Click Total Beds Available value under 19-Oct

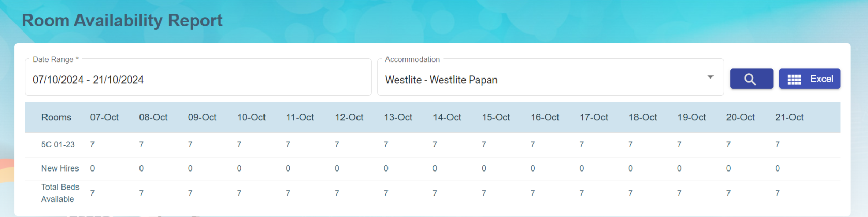point(679,193)
